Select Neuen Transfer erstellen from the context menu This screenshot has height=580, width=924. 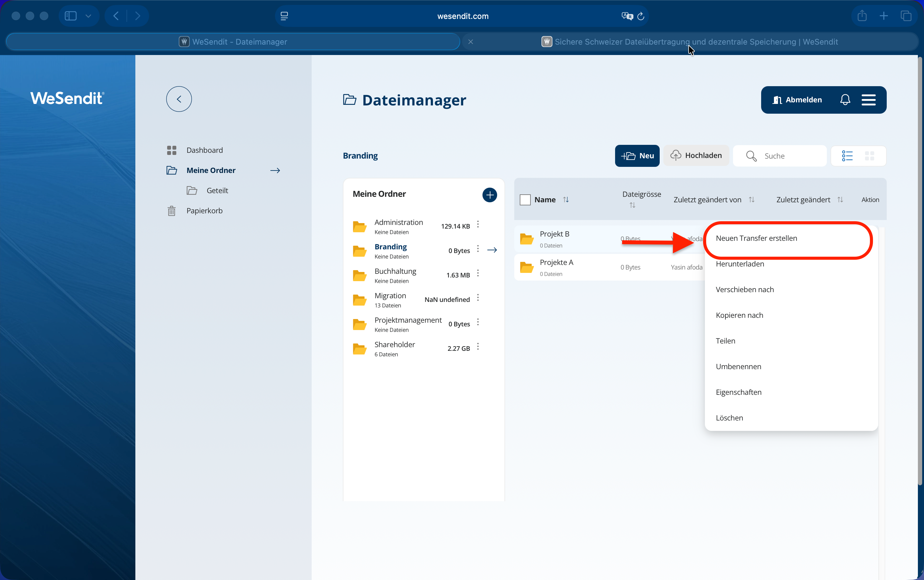pos(756,238)
